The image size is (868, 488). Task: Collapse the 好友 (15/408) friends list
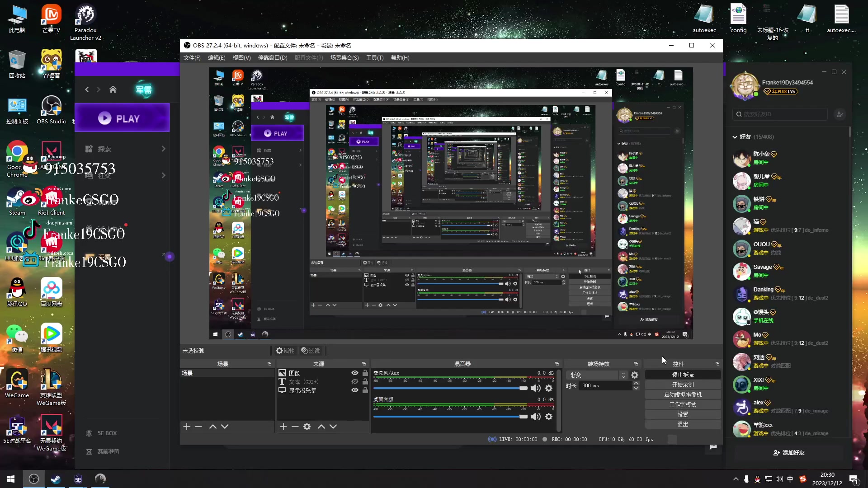tap(735, 137)
